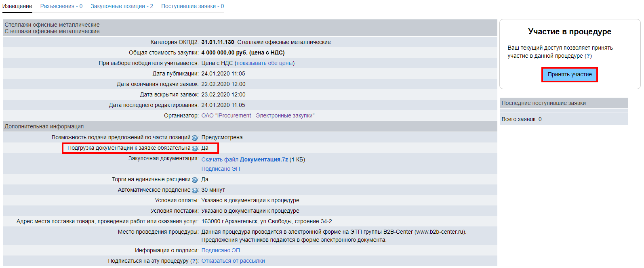Go to "Закупочные позиции - 2" tab
Viewport: 644px width, 268px height.
(x=122, y=6)
